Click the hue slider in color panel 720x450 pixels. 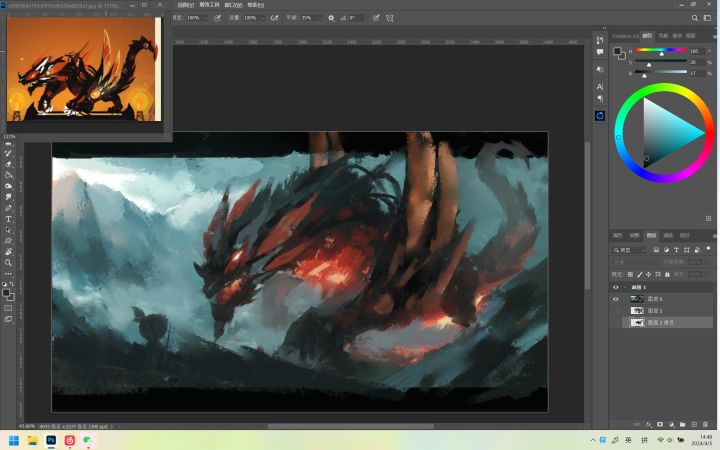(660, 51)
